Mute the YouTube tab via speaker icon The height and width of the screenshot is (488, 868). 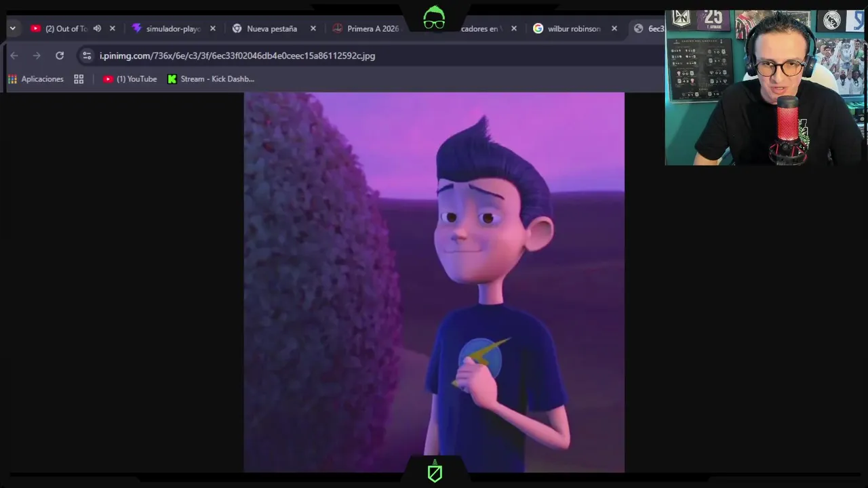97,28
